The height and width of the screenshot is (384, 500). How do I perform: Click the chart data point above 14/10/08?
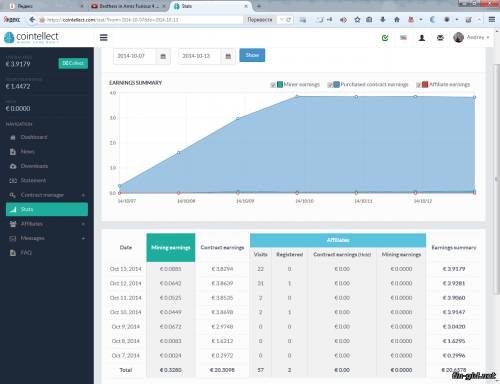tap(179, 153)
